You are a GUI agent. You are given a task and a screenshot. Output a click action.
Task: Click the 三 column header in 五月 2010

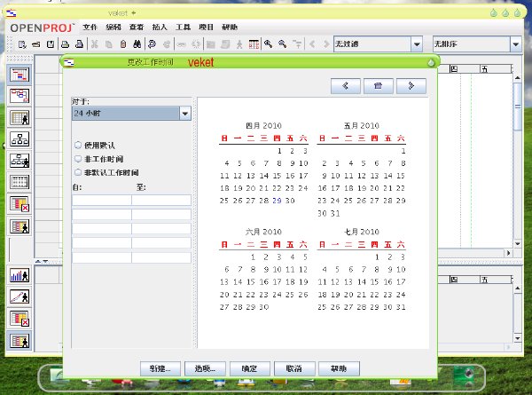point(362,138)
